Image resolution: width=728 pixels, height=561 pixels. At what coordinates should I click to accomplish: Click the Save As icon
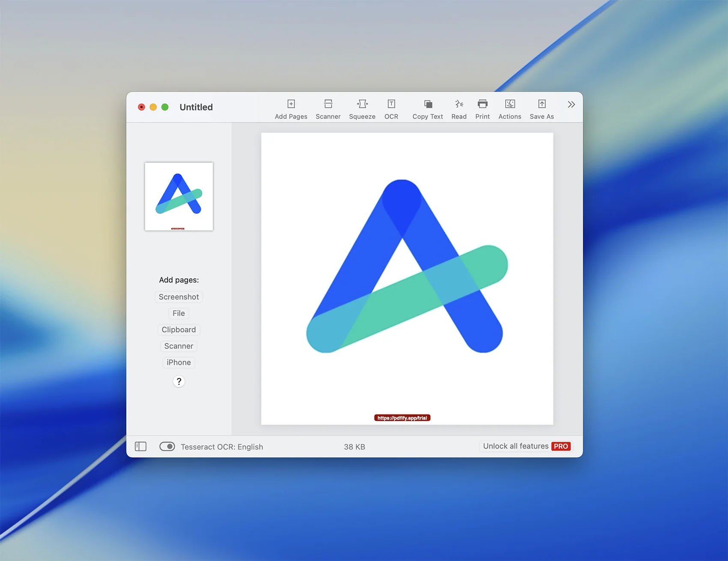541,104
